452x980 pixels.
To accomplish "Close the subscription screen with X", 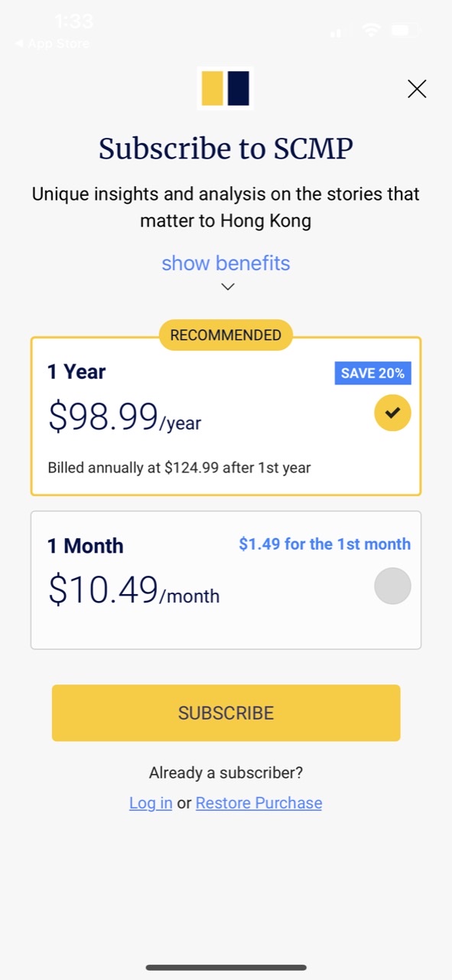I will (417, 89).
